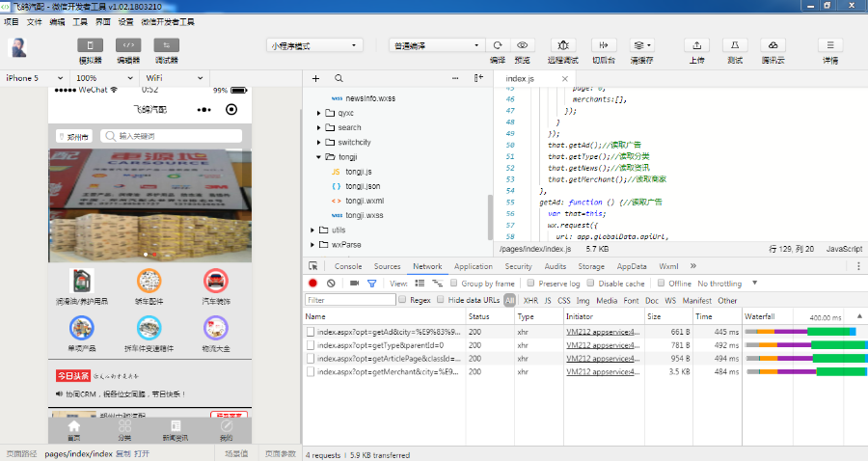Toggle the 编辑器 editor panel button

pyautogui.click(x=128, y=45)
